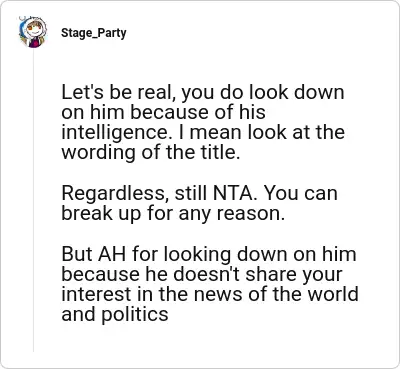Click the paragraph starting "Regardless, still NTA"

(x=199, y=203)
